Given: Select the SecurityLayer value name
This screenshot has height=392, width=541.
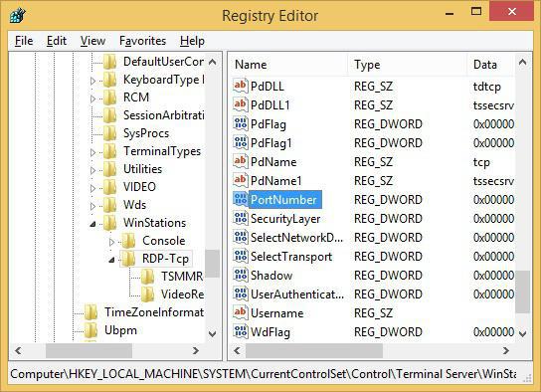Looking at the screenshot, I should click(x=285, y=219).
